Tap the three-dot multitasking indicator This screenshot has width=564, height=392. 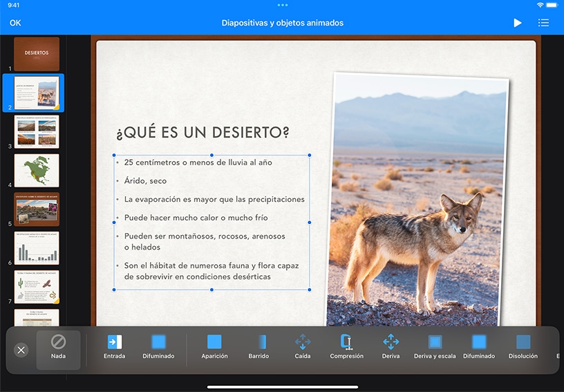[283, 5]
